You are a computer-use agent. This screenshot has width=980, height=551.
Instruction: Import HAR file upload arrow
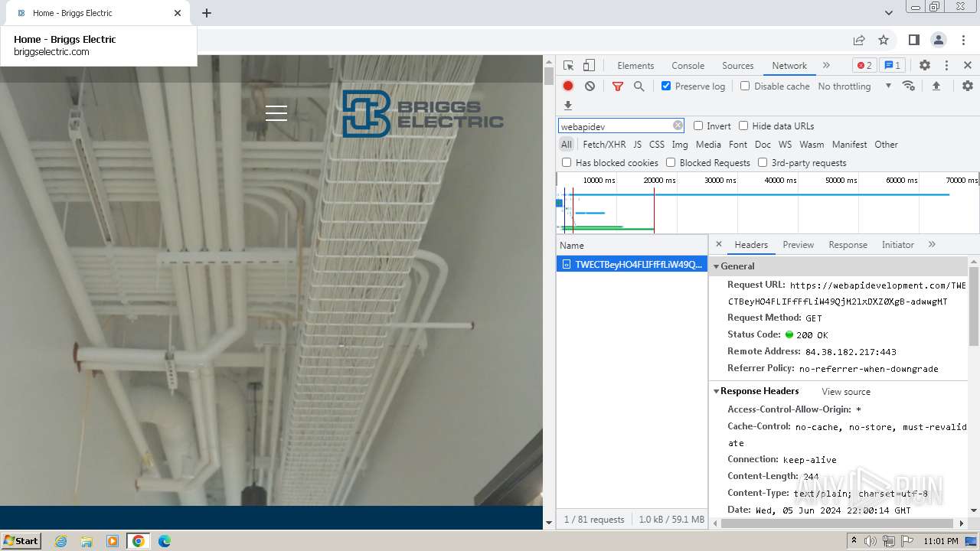936,86
